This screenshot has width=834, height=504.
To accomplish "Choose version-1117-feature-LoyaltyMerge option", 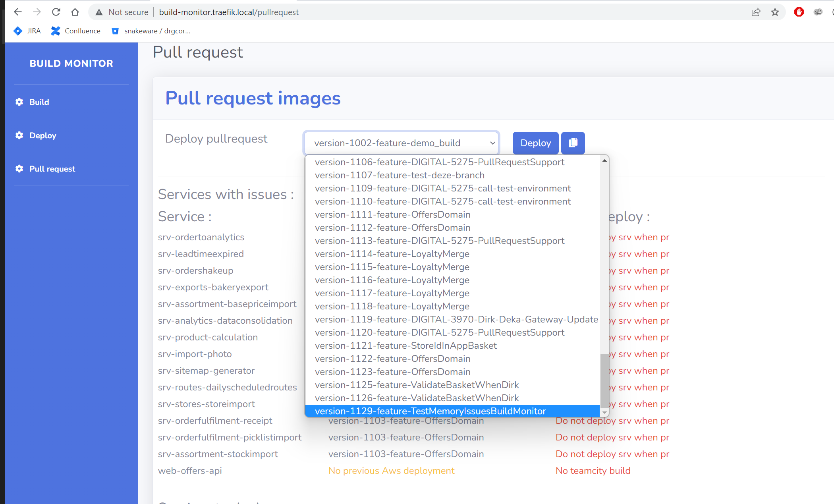I will click(452, 293).
